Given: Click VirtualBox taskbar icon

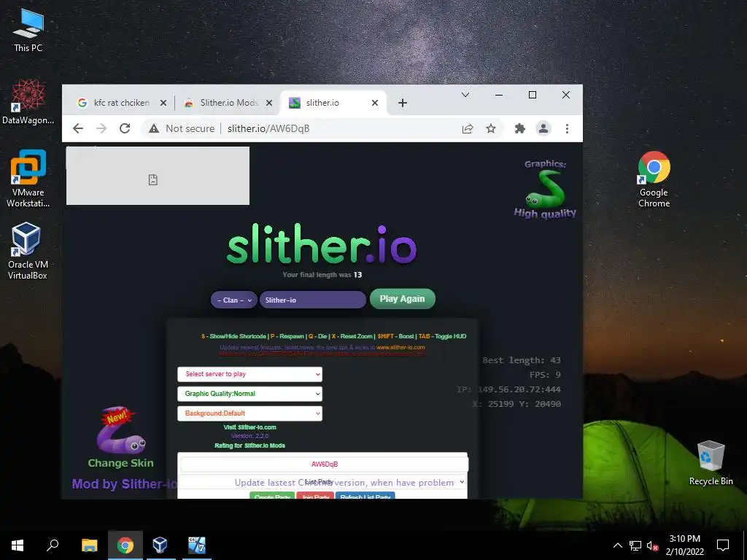Looking at the screenshot, I should (x=160, y=545).
